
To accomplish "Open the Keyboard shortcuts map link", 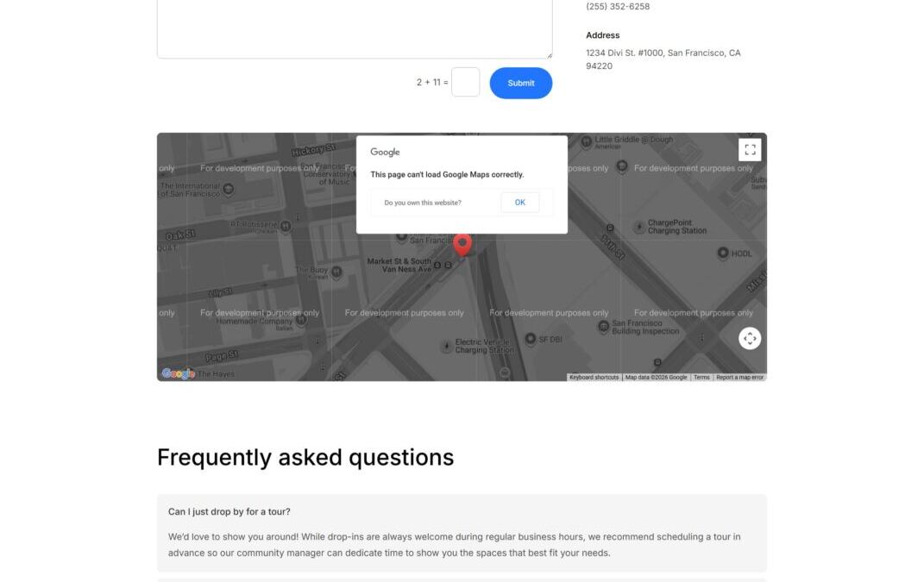I will (x=594, y=377).
